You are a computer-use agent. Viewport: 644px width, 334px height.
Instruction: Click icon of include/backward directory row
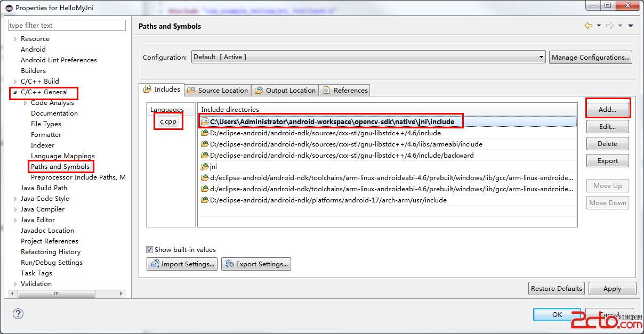tap(205, 155)
